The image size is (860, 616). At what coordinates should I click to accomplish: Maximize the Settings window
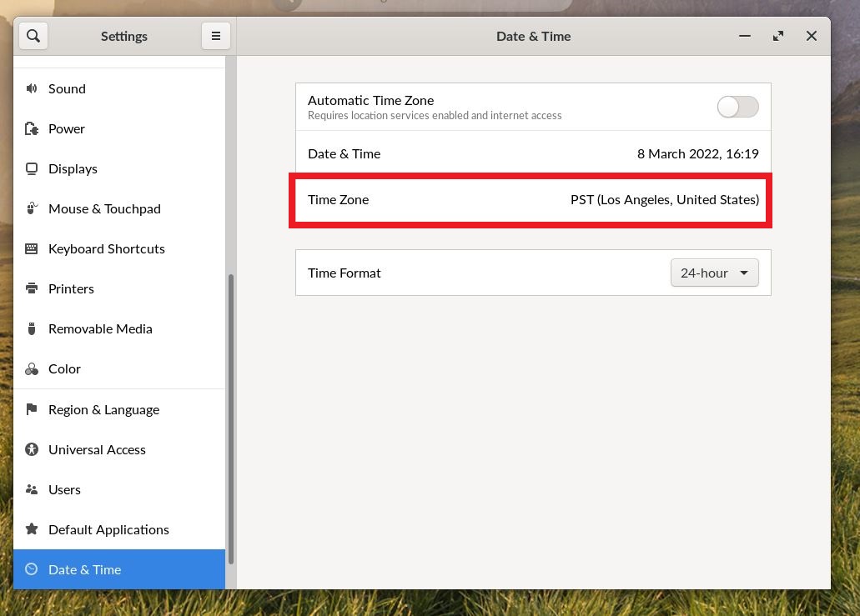click(777, 36)
